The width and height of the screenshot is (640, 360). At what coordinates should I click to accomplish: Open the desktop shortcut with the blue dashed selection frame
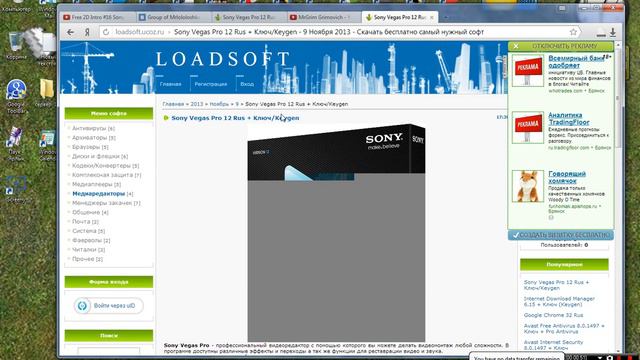16,190
